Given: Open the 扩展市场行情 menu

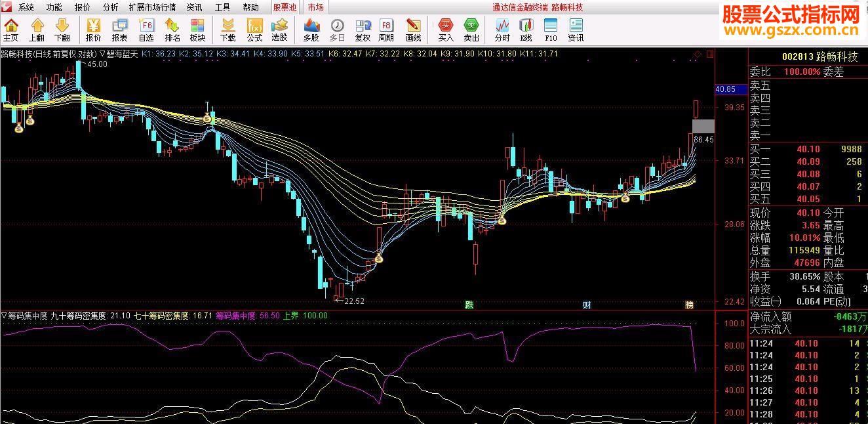Looking at the screenshot, I should [x=152, y=8].
